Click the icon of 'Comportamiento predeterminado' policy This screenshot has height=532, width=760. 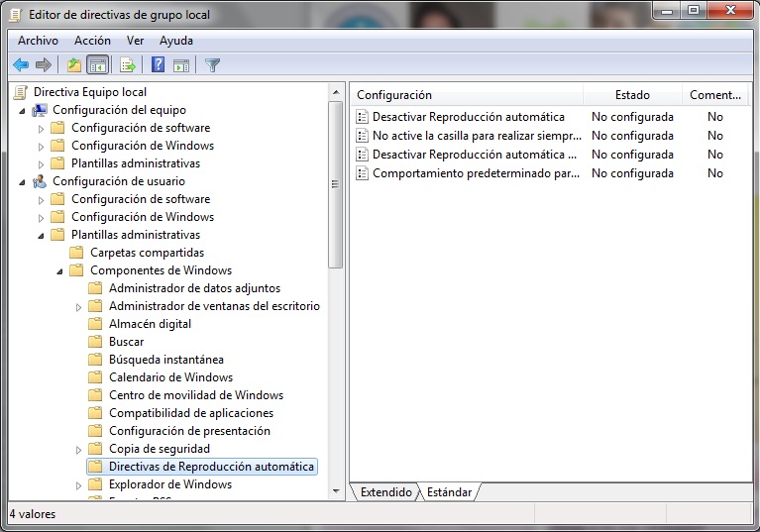pos(362,173)
